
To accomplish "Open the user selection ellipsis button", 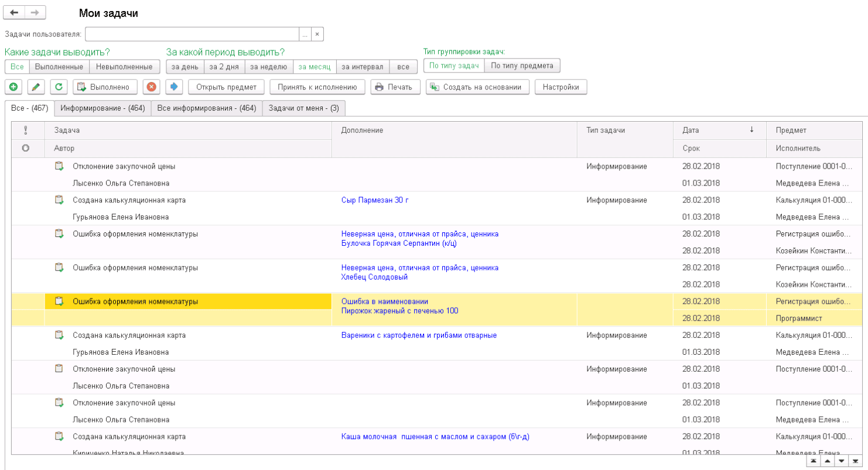I will click(305, 35).
